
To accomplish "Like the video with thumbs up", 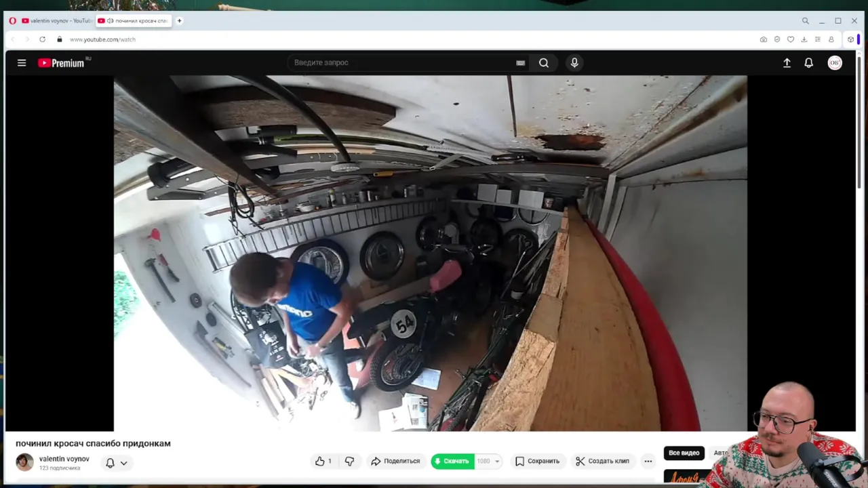I will pyautogui.click(x=323, y=461).
